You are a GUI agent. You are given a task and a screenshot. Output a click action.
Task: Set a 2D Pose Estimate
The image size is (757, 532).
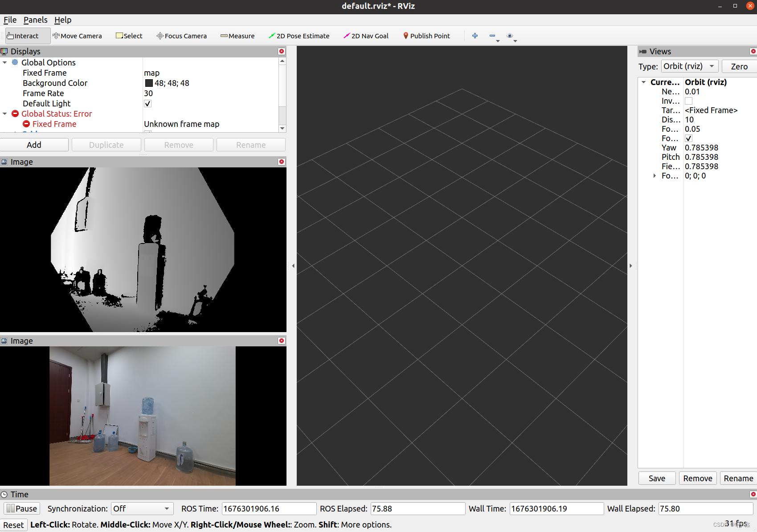click(x=299, y=36)
